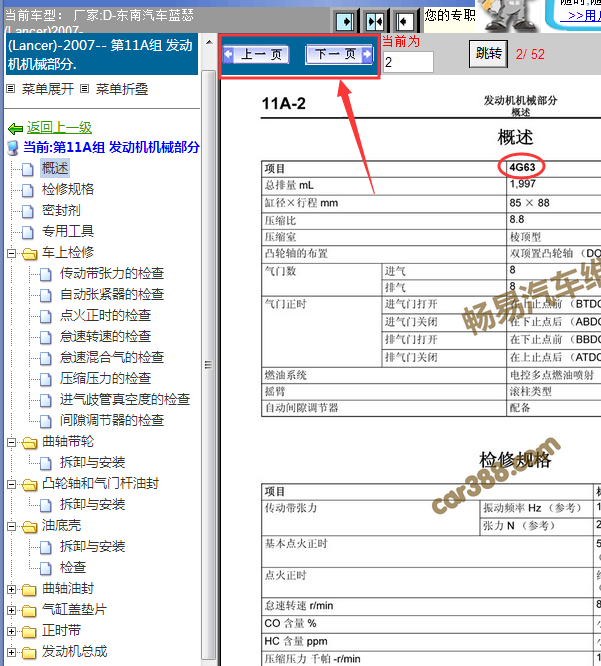Open 怠速混合气的检查 page
The width and height of the screenshot is (601, 666).
pos(112,357)
